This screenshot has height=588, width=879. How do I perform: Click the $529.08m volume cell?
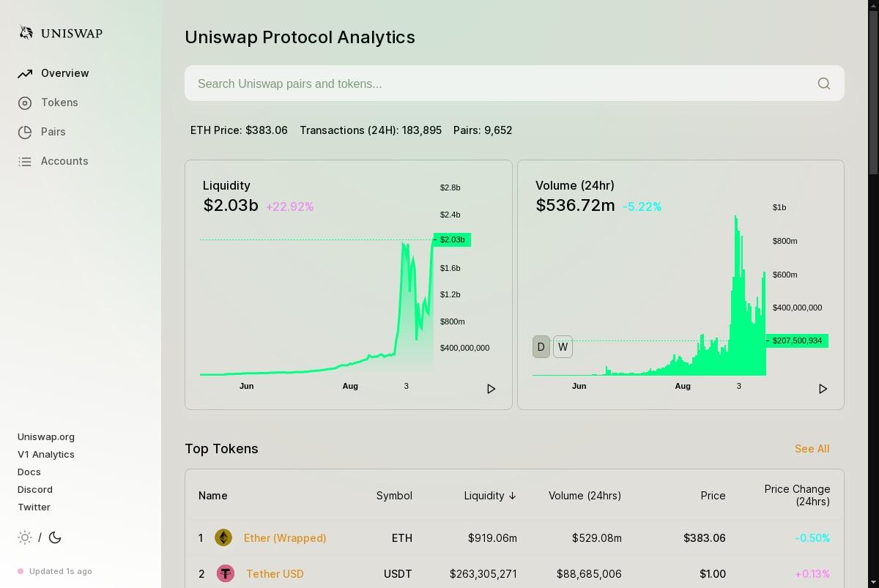[x=597, y=538]
